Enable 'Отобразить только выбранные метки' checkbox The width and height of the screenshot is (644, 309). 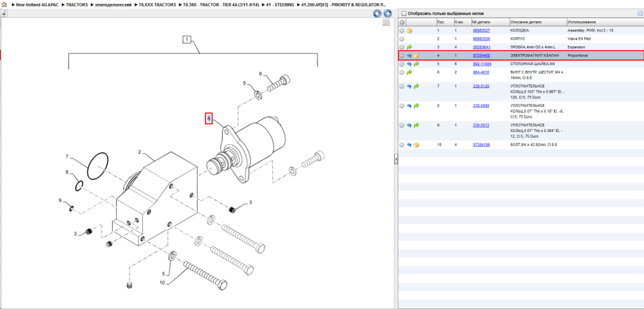pos(404,13)
